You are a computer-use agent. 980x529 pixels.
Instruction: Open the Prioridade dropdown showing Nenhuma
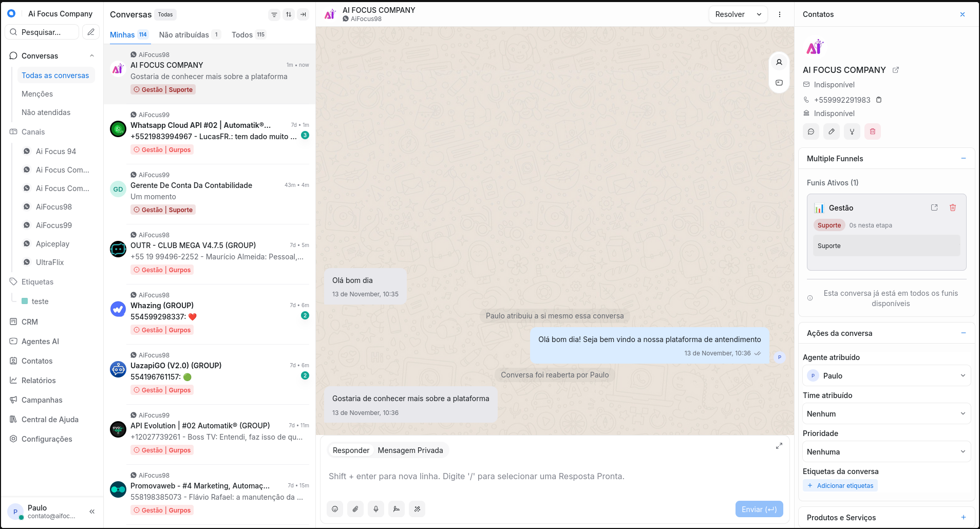point(886,451)
